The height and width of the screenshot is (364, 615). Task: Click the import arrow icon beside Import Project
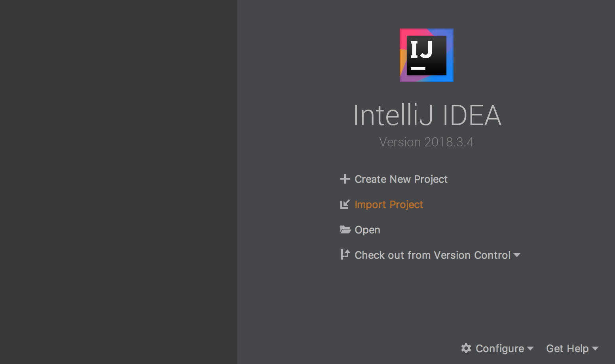click(x=345, y=205)
